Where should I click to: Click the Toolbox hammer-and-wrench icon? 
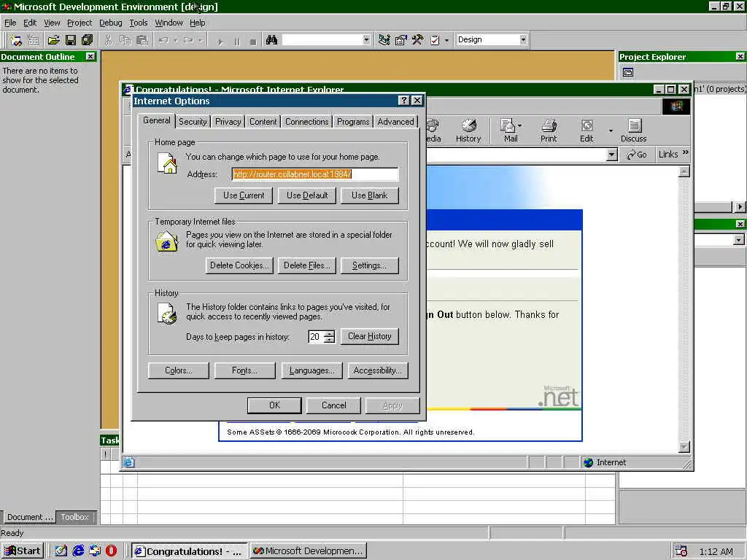[418, 40]
